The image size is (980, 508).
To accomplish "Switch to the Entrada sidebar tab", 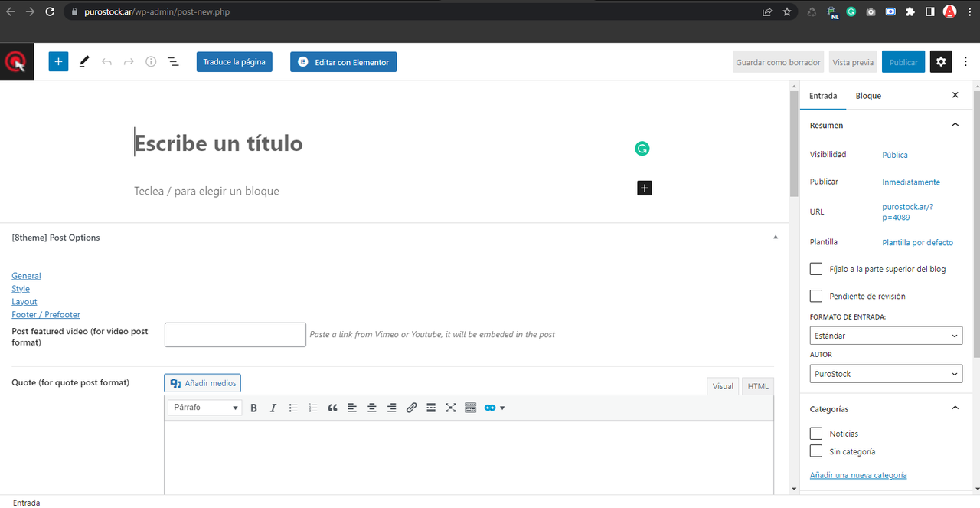I will (823, 96).
